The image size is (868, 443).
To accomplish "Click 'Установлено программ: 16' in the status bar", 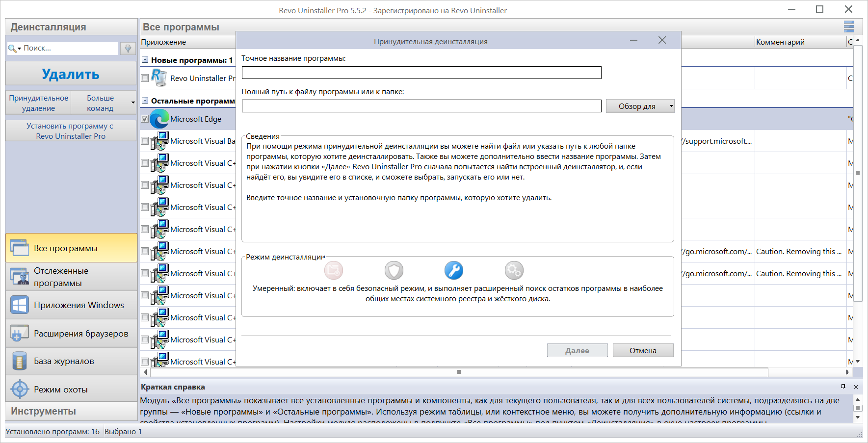I will pyautogui.click(x=53, y=432).
